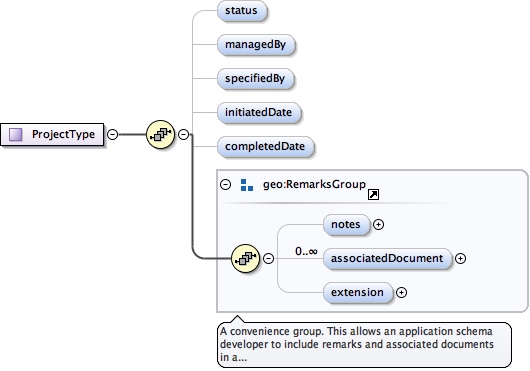Select the associatedDocument element
The height and width of the screenshot is (371, 530).
point(387,258)
